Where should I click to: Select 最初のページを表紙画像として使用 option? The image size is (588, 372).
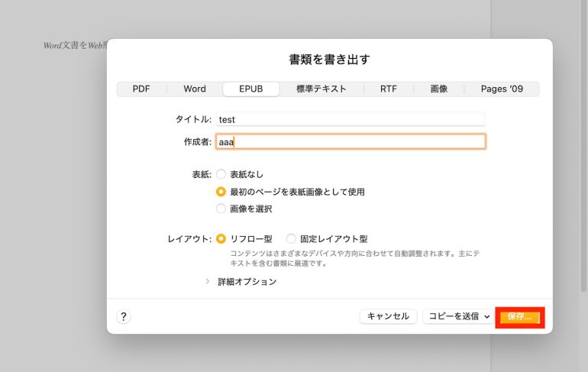pyautogui.click(x=221, y=192)
